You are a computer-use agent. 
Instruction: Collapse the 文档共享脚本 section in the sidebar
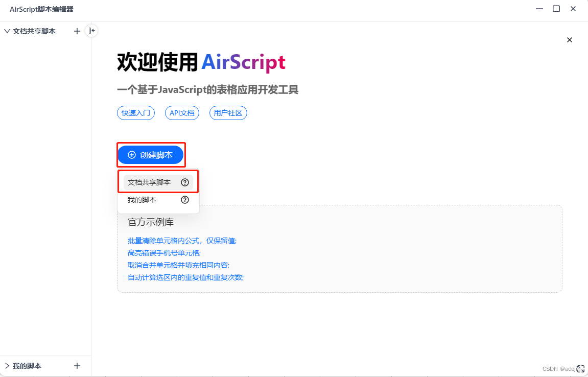[x=7, y=31]
